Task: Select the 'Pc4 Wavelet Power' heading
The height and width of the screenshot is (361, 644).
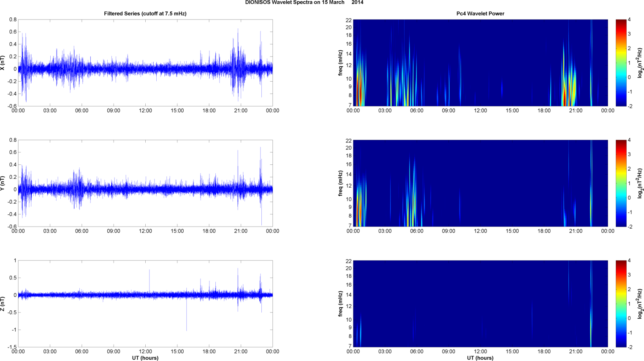Action: [480, 14]
